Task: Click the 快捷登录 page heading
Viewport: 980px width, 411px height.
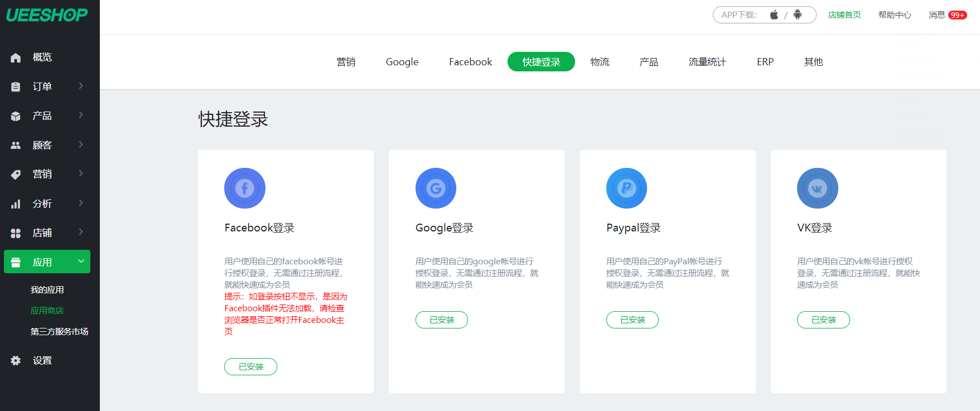Action: [x=233, y=119]
